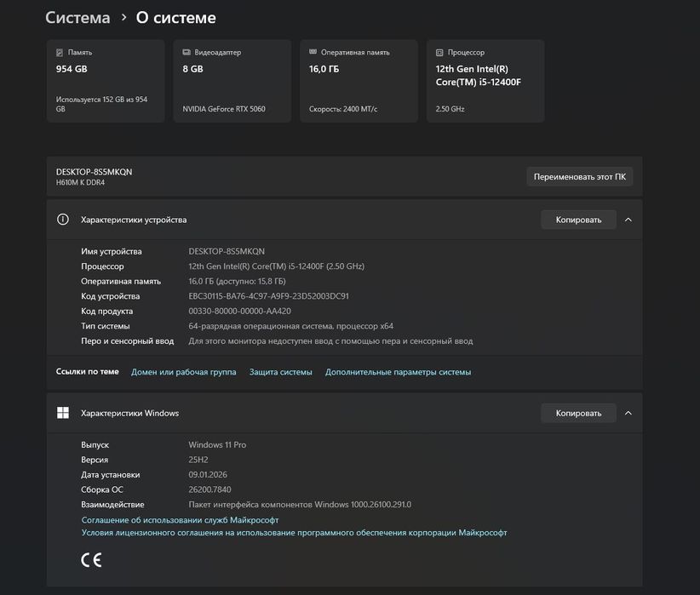Click the info icon beside Характеристики устройства
Image resolution: width=700 pixels, height=595 pixels.
(63, 219)
